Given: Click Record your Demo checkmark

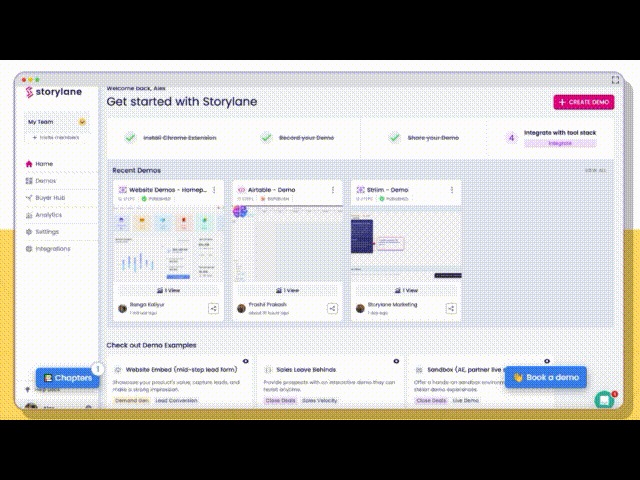Looking at the screenshot, I should pos(266,138).
